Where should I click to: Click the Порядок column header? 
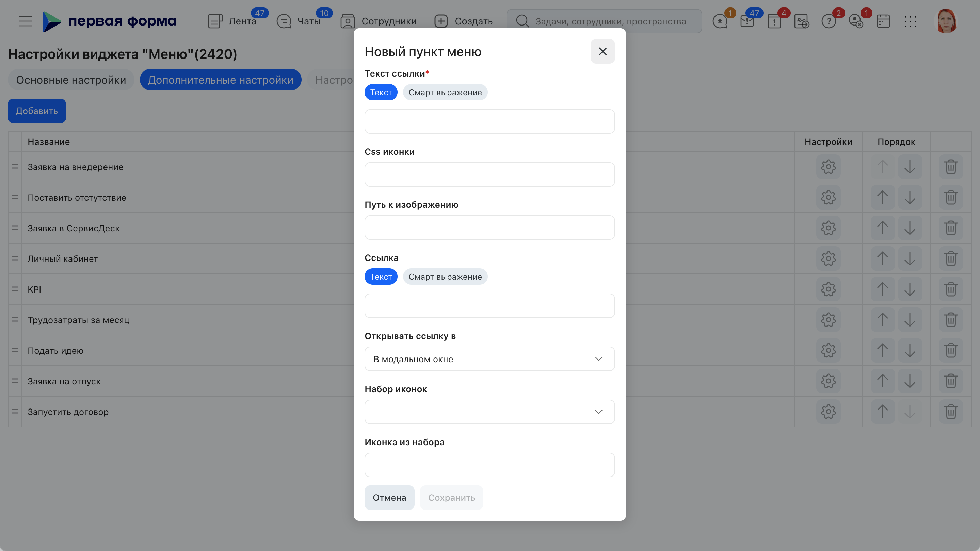pos(896,142)
